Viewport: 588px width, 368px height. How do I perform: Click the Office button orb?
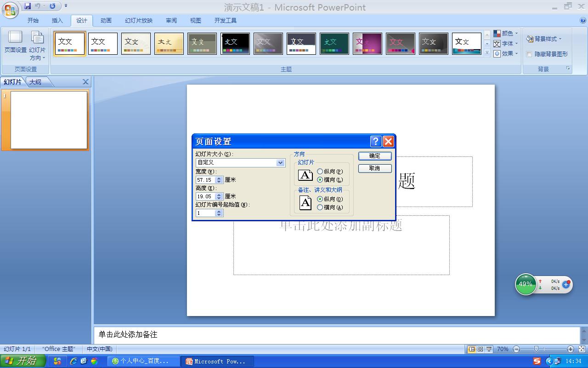click(10, 10)
